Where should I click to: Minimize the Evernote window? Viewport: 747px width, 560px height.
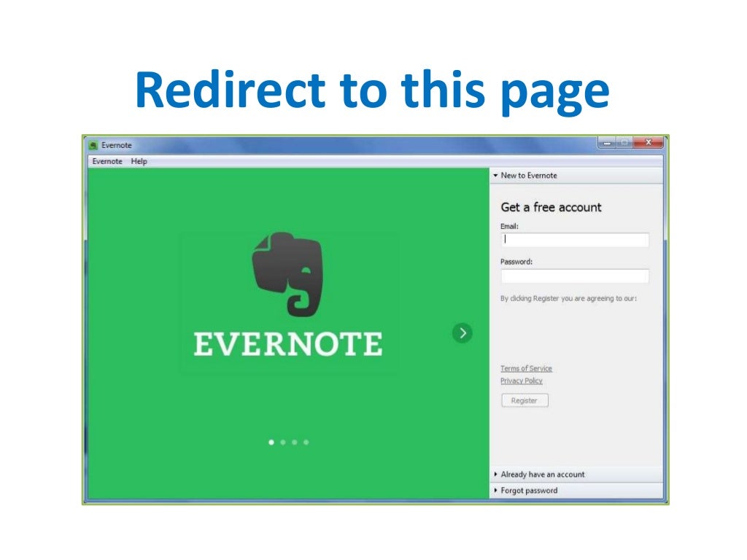point(607,142)
